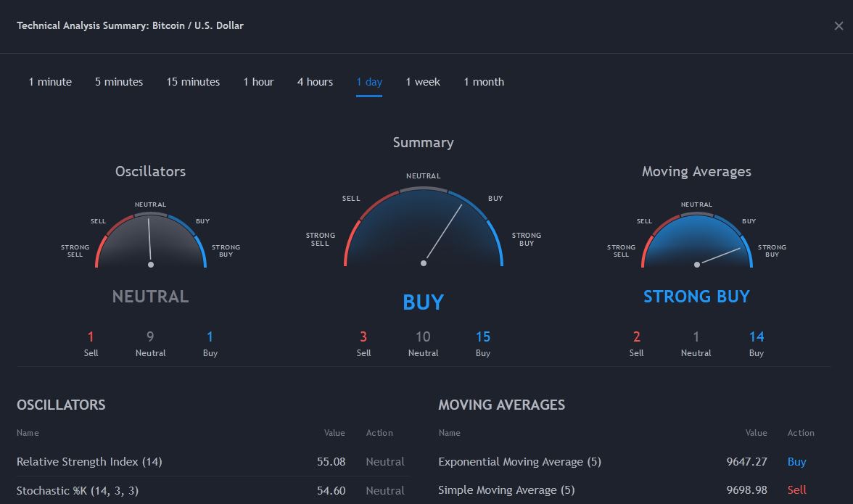This screenshot has width=853, height=504.
Task: Open the 15 minutes timeframe tab
Action: tap(193, 82)
